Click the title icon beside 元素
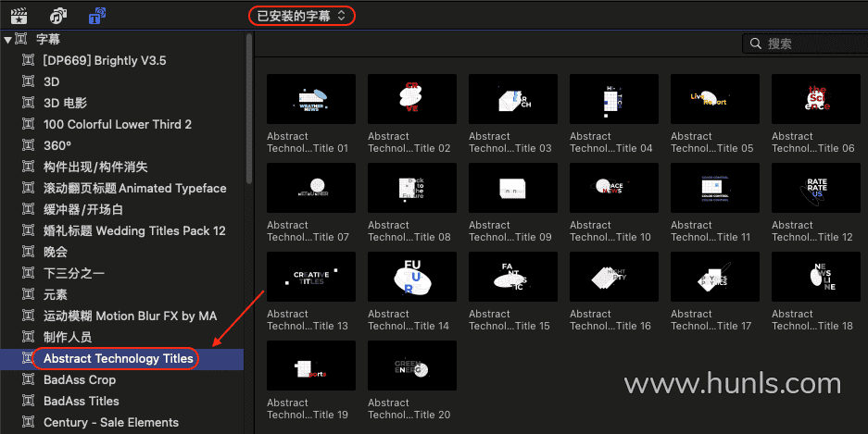 coord(28,294)
